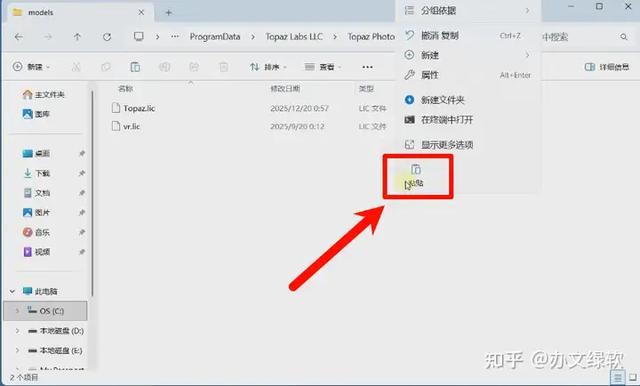Choose 撤消 复制 in context menu

click(468, 35)
